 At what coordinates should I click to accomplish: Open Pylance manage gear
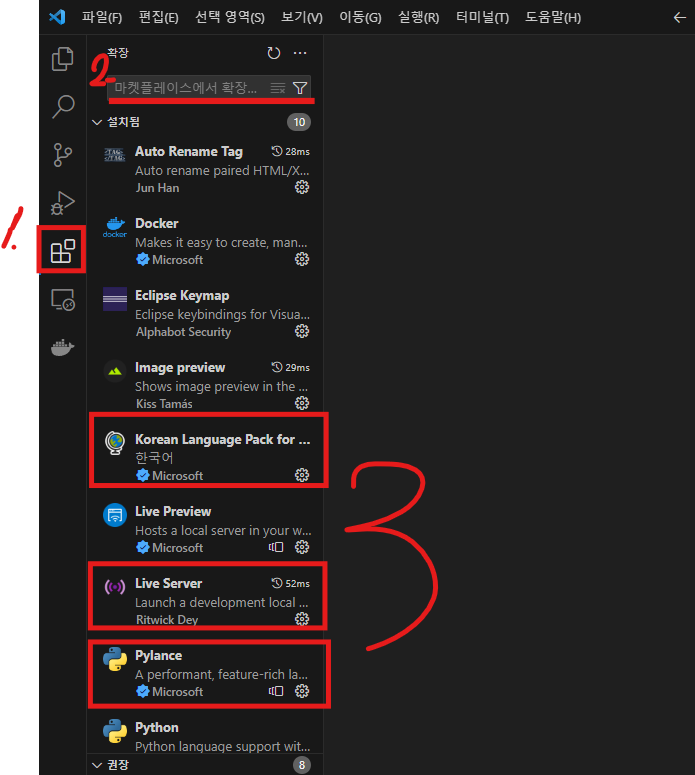coord(302,691)
